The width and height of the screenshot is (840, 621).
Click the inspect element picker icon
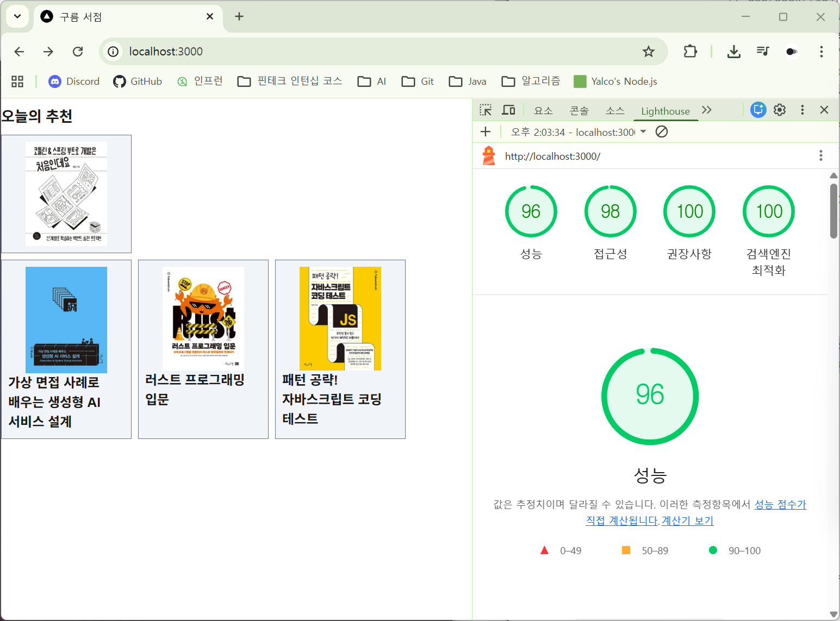tap(486, 110)
